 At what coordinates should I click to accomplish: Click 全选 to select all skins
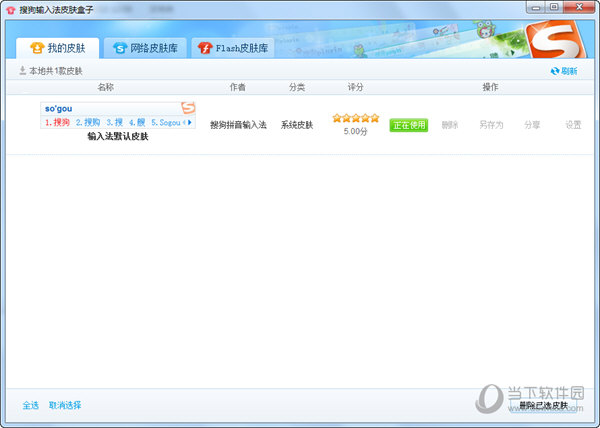point(31,405)
